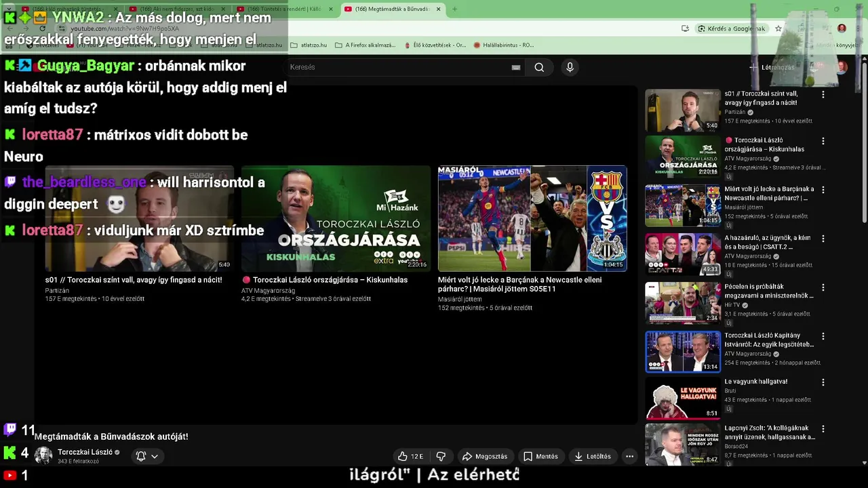Viewport: 868px width, 488px height.
Task: Click Hír TV channel name in sidebar
Action: 732,305
